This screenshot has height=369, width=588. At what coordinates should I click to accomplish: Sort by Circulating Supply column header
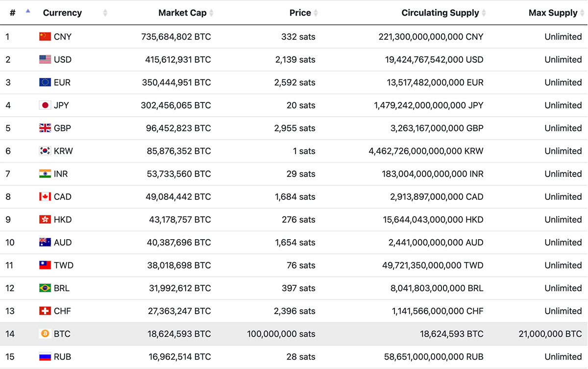click(440, 13)
